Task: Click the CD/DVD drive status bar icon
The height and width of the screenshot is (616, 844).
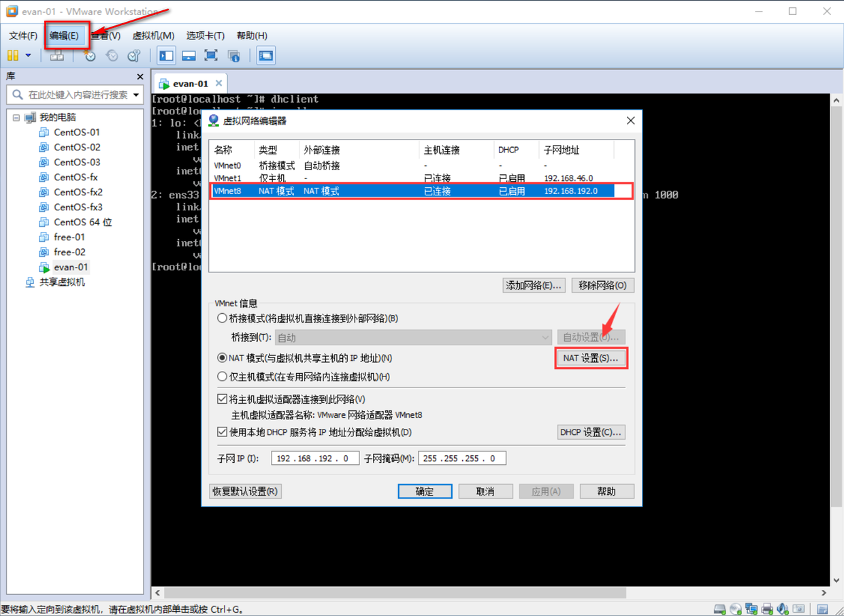Action: click(x=736, y=609)
